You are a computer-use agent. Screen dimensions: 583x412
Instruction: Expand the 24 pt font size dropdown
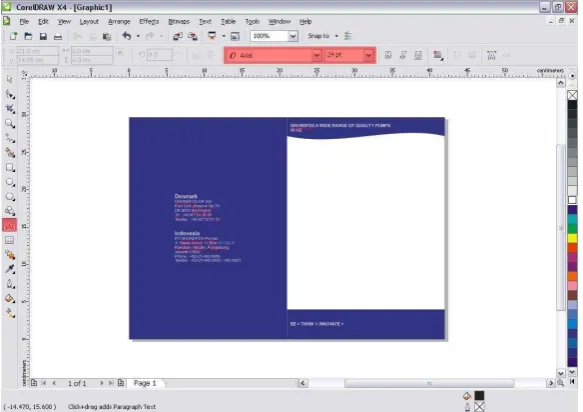[368, 55]
